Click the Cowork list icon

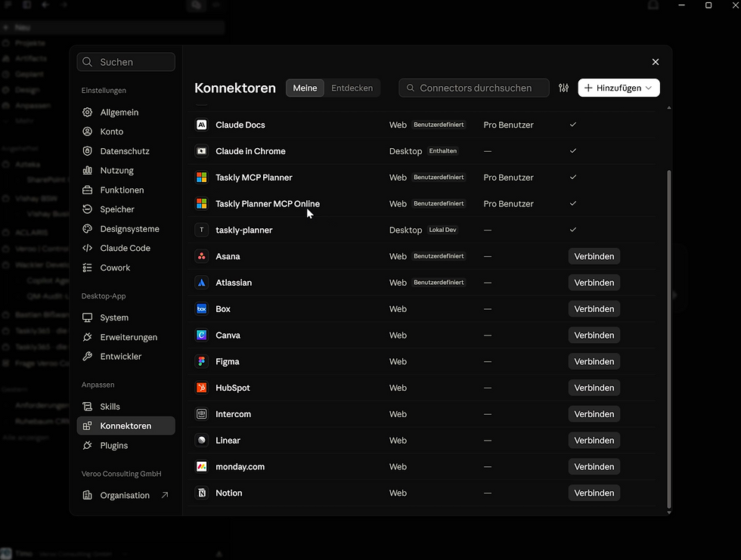[88, 268]
